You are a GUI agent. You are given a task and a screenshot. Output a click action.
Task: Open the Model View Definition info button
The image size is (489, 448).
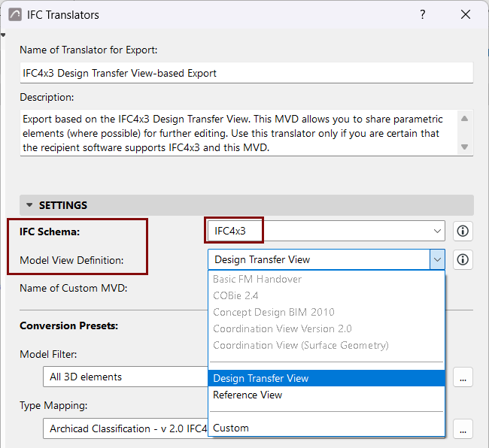coord(463,259)
